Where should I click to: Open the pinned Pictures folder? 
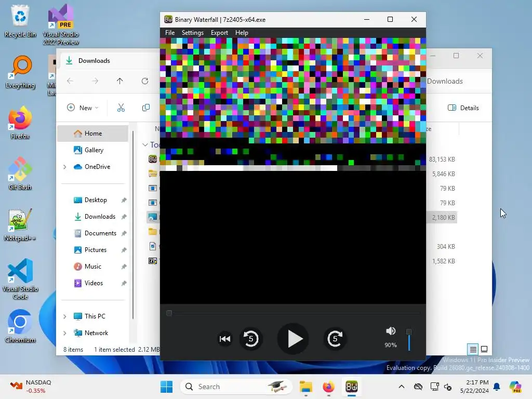click(96, 250)
